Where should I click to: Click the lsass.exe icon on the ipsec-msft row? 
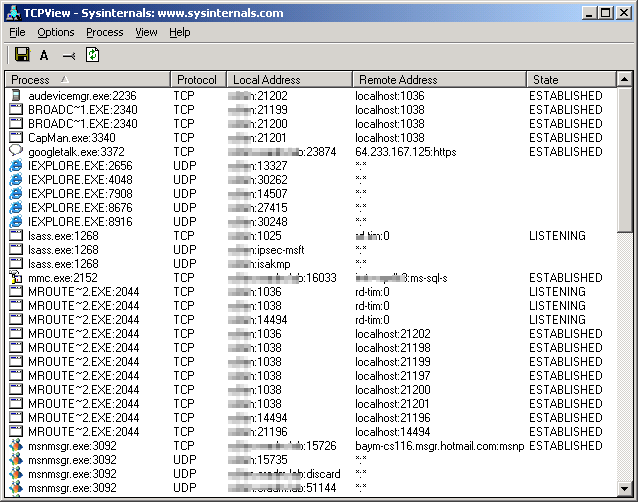16,249
